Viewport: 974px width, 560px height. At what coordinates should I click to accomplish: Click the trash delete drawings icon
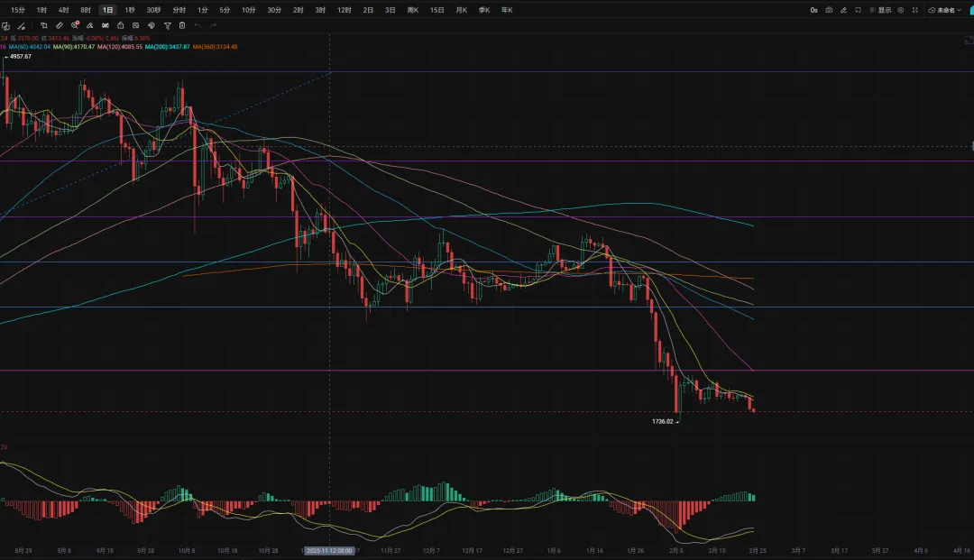tap(182, 25)
